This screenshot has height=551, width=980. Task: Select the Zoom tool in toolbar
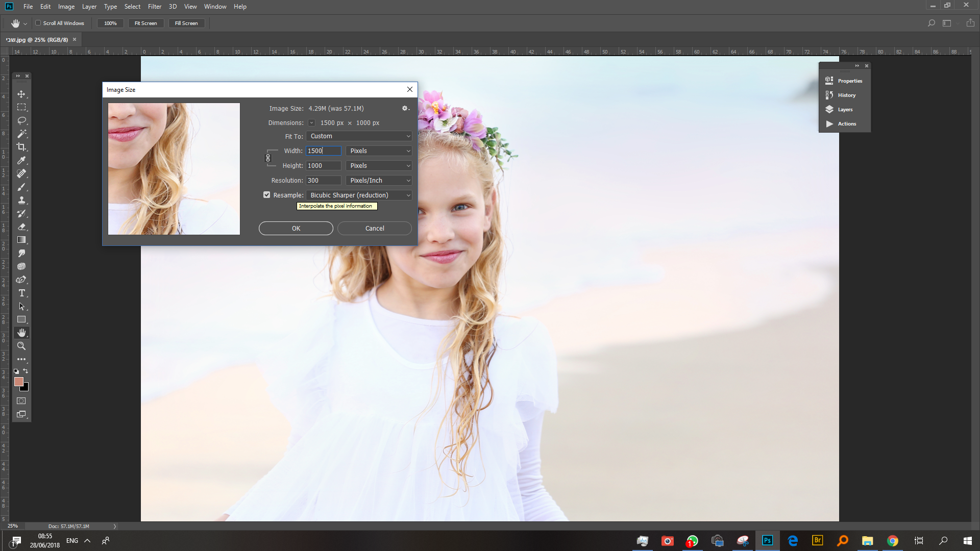click(x=21, y=346)
